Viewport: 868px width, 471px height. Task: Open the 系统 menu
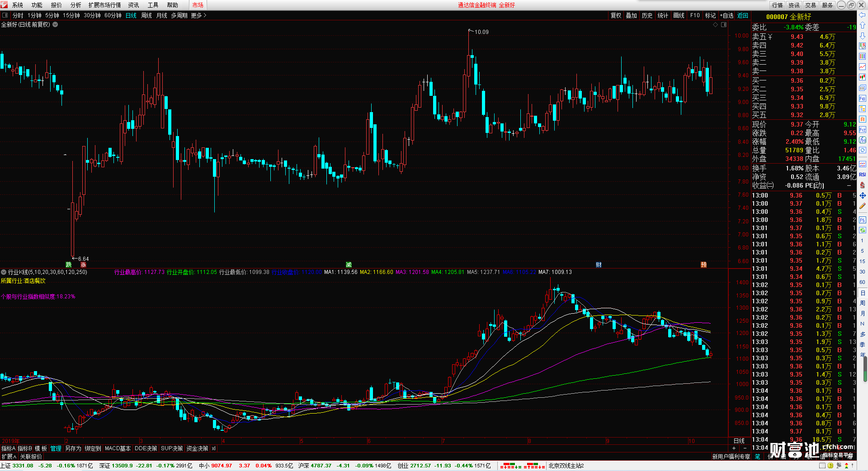(x=18, y=5)
